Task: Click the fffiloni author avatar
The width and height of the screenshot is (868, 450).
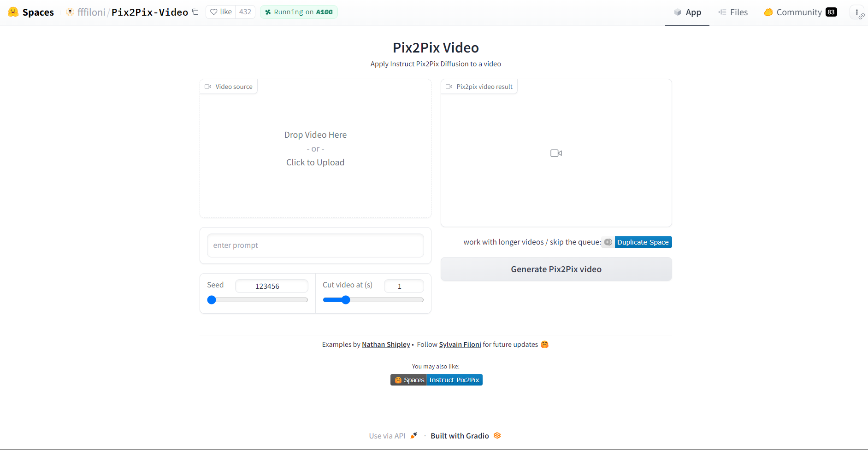Action: click(70, 12)
